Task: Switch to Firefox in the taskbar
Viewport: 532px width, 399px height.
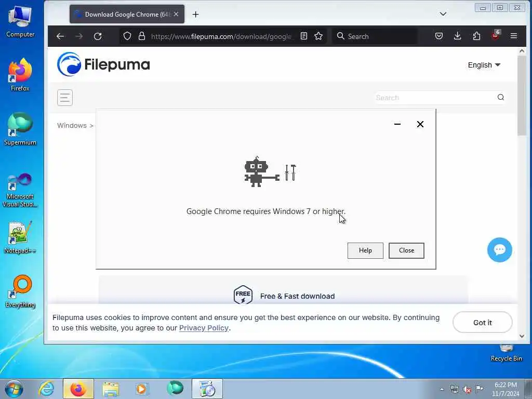Action: coord(78,389)
